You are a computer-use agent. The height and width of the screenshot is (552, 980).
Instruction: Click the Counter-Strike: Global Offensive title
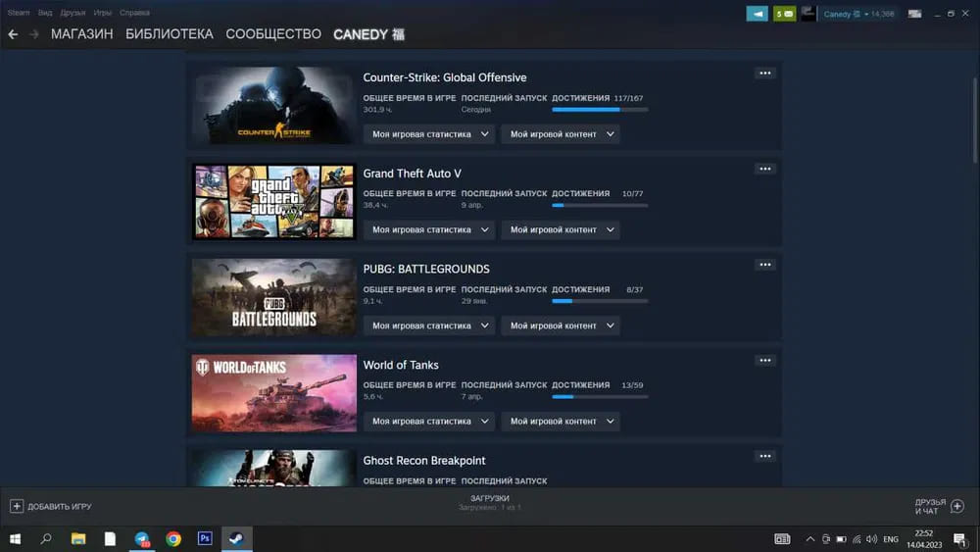pyautogui.click(x=445, y=77)
